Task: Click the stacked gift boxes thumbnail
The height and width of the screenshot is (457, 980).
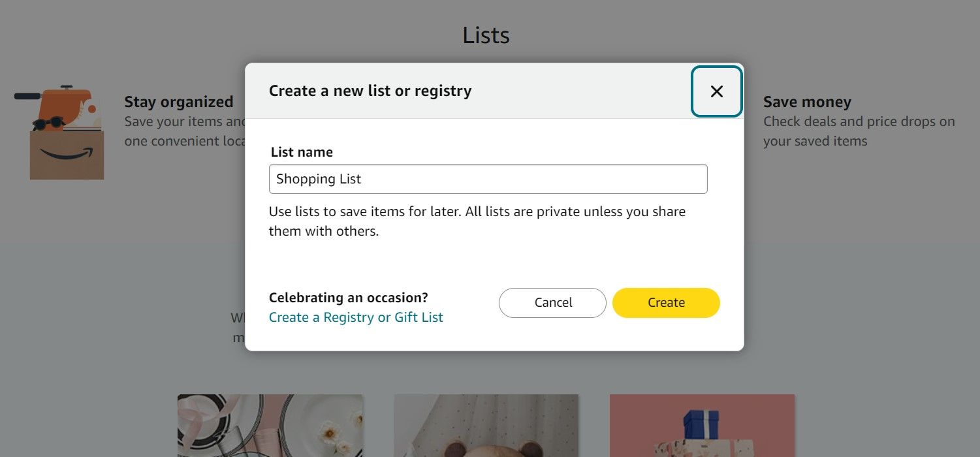Action: coord(702,426)
